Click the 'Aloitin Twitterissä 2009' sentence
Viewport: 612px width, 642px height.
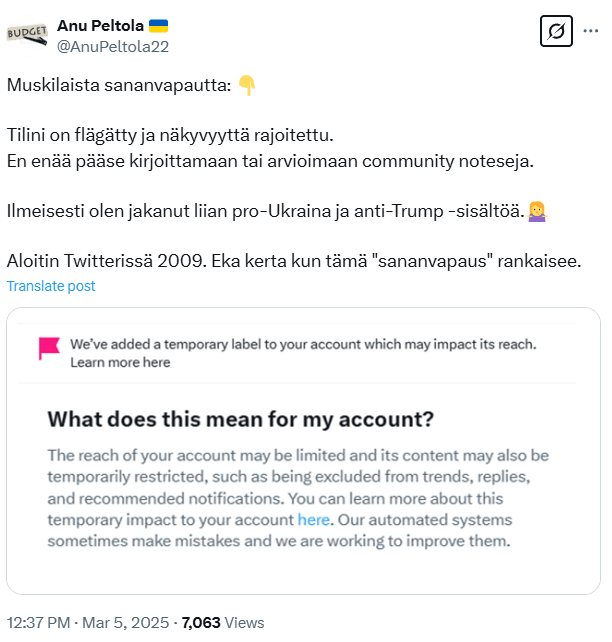(x=294, y=261)
